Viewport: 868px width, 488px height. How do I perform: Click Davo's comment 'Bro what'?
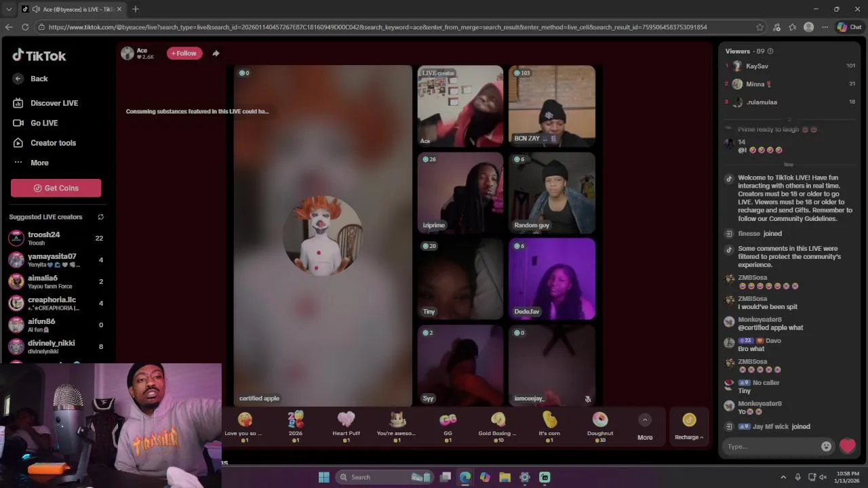coord(751,349)
